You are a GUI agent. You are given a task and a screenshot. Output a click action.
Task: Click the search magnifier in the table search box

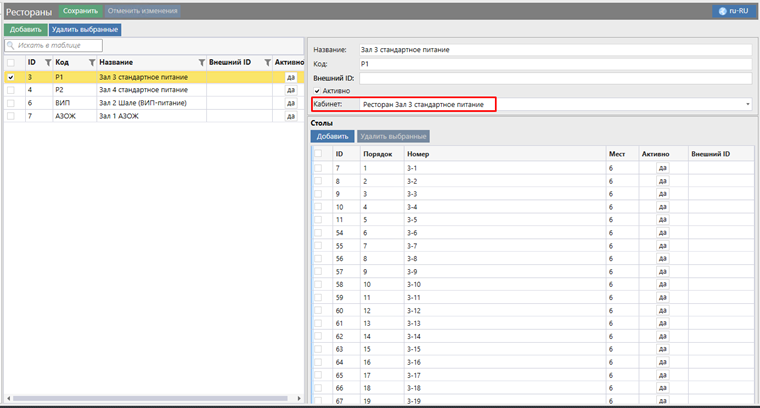(x=11, y=45)
